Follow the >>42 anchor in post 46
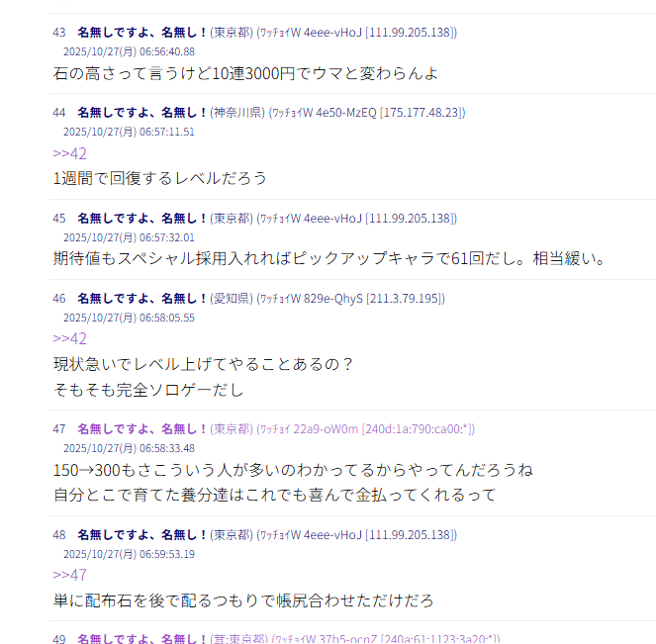Screen dimensions: 656x644 pyautogui.click(x=70, y=338)
